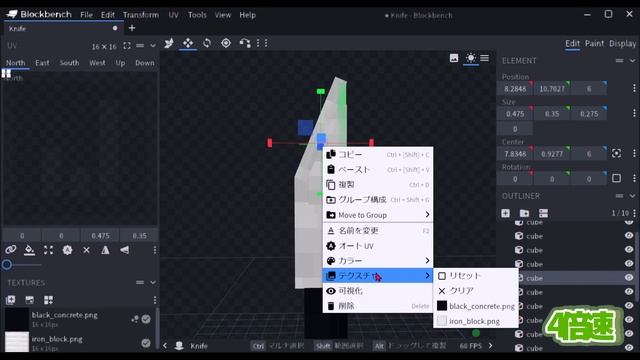Choose コピー in context menu
This screenshot has height=360, width=640.
pyautogui.click(x=378, y=154)
